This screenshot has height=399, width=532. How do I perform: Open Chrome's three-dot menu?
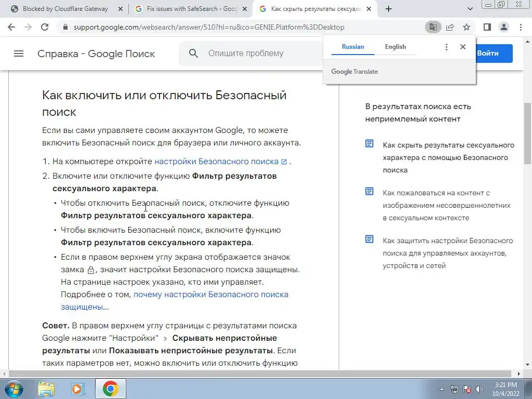coord(521,27)
